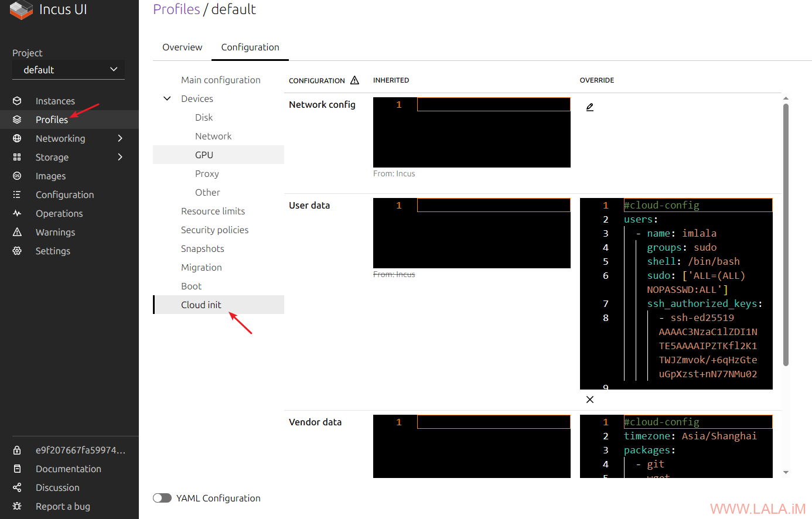Click the Report a bug icon

click(x=17, y=506)
